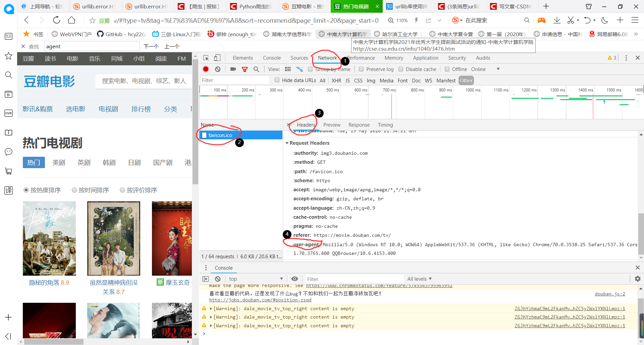Viewport: 644px width, 345px height.
Task: Open a new browser tab plus button
Action: click(x=546, y=6)
